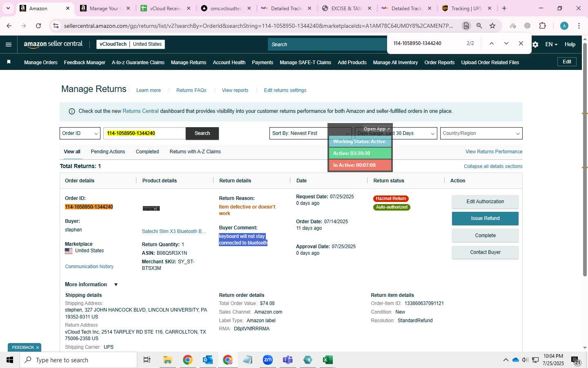Click the bookmark flag icon in the nav bar
This screenshot has width=588, height=368.
tap(9, 62)
